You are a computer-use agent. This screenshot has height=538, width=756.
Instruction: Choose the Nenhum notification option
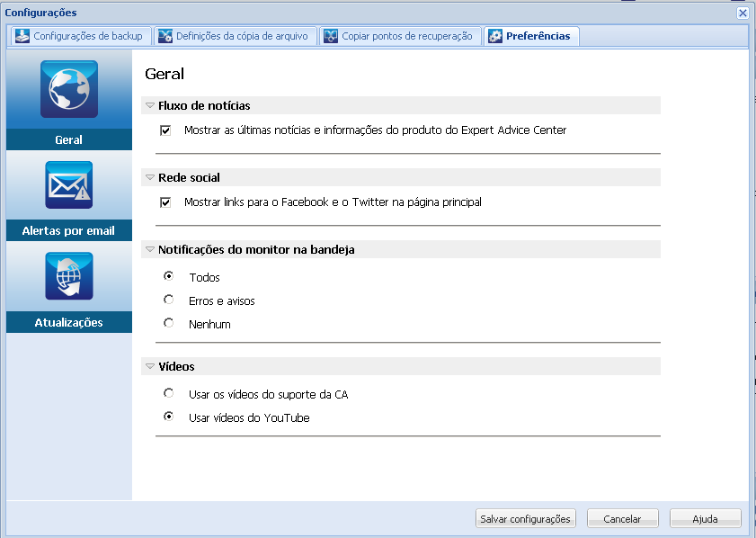[169, 324]
